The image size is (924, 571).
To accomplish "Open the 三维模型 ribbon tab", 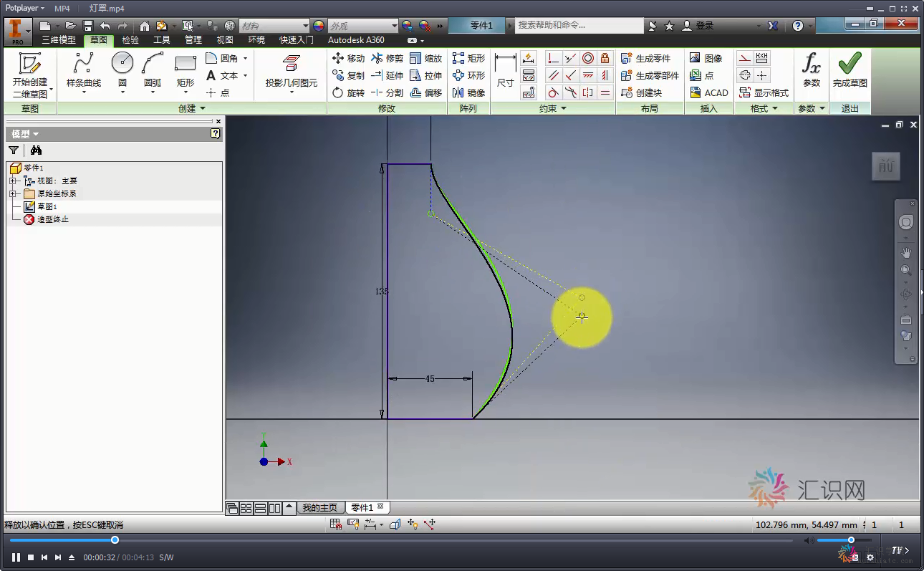I will (59, 40).
